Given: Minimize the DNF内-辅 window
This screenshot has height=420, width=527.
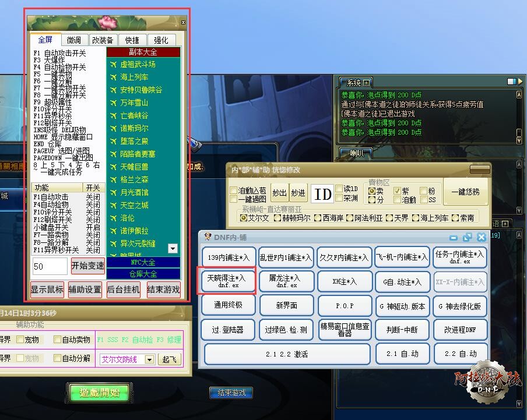Looking at the screenshot, I should 454,238.
